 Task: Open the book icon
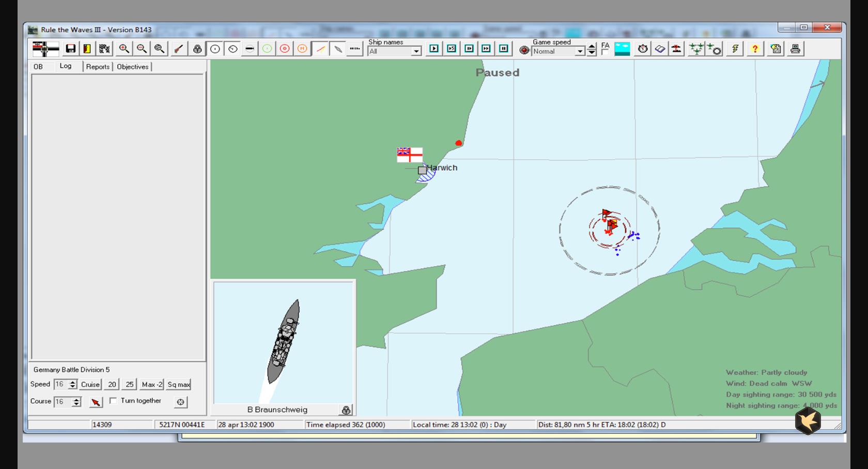click(x=660, y=49)
